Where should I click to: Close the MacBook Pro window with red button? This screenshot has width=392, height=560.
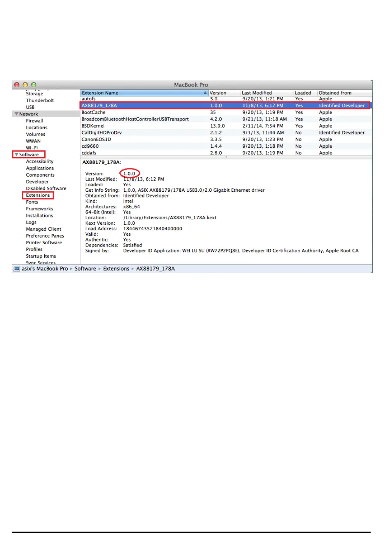[17, 85]
